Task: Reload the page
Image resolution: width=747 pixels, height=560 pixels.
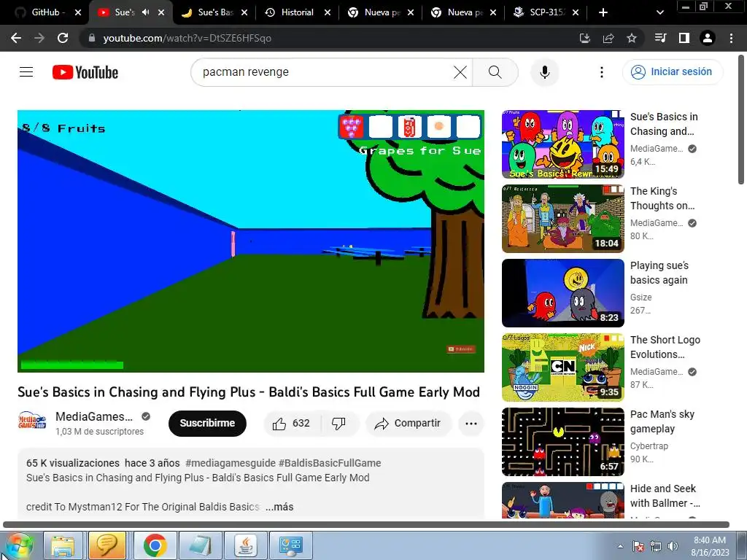Action: pyautogui.click(x=63, y=38)
